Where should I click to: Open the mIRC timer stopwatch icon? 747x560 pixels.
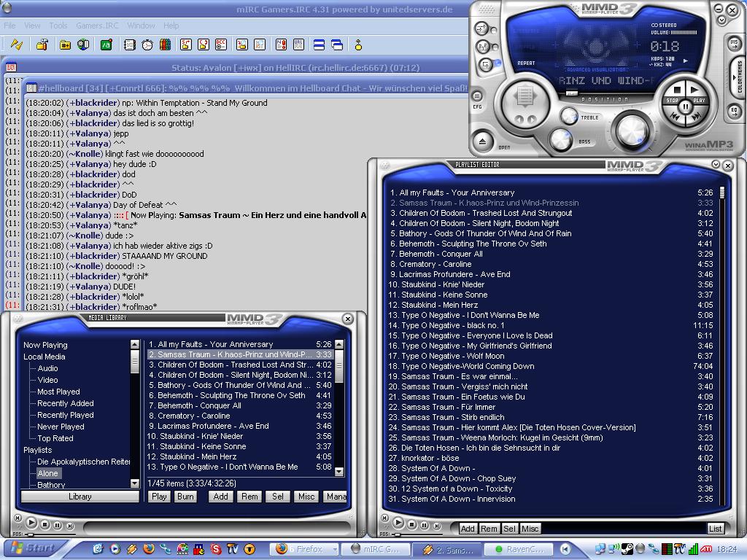point(147,44)
